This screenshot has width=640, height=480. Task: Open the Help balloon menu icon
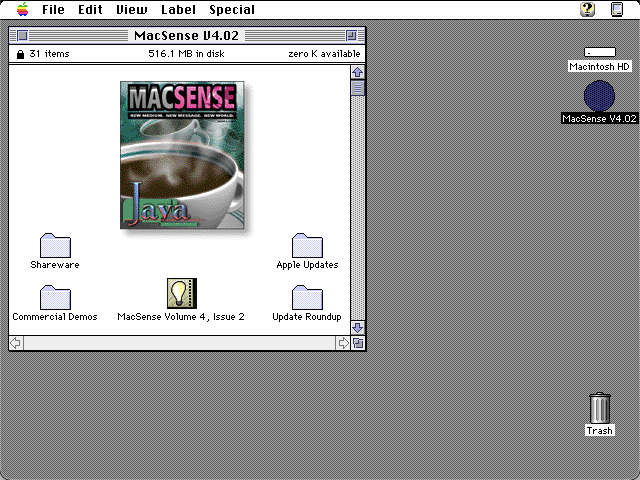587,9
